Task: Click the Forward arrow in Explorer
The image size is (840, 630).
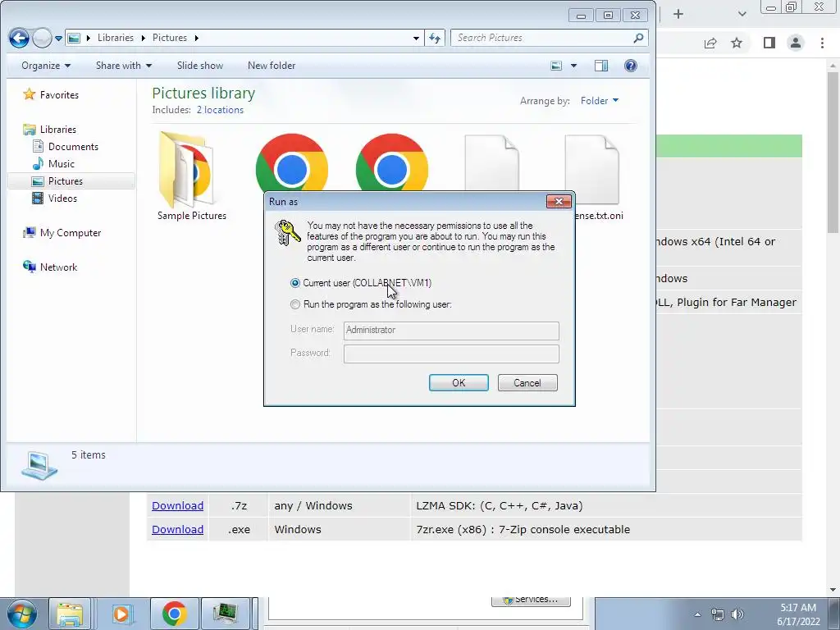Action: point(42,38)
